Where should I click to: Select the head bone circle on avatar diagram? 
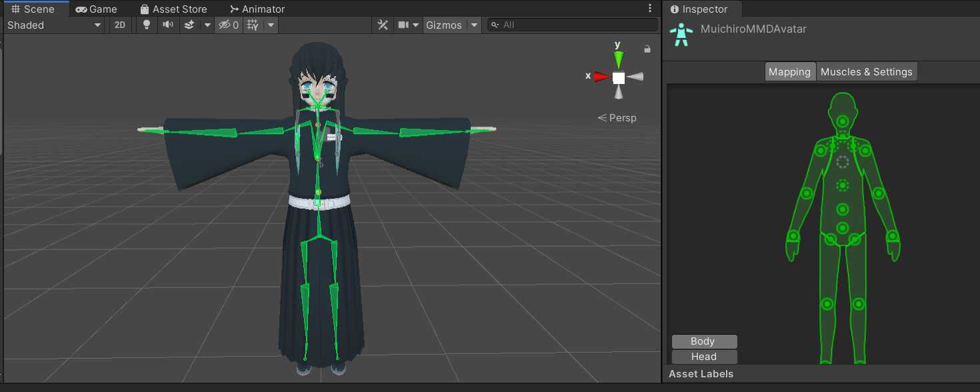843,121
